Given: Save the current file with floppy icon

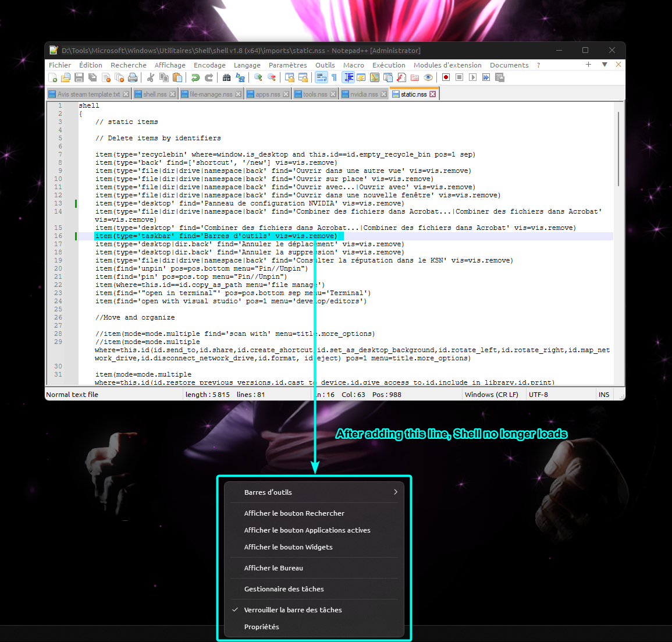Looking at the screenshot, I should pyautogui.click(x=79, y=77).
